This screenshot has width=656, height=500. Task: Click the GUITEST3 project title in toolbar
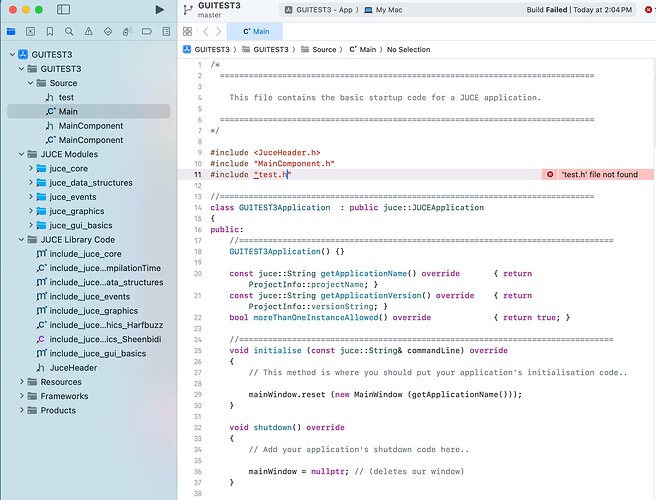[219, 5]
